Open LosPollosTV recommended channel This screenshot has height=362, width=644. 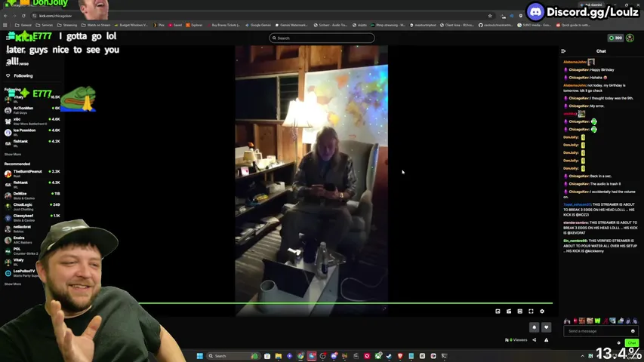tap(20, 273)
